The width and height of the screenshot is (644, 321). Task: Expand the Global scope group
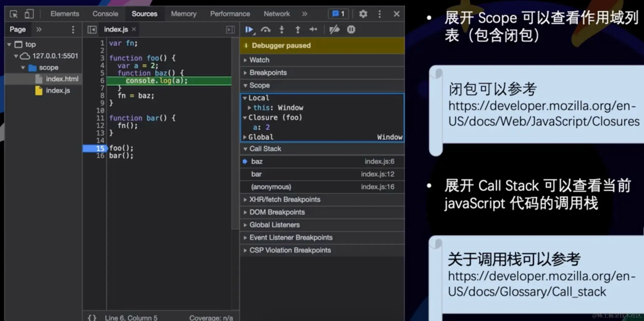(x=245, y=137)
